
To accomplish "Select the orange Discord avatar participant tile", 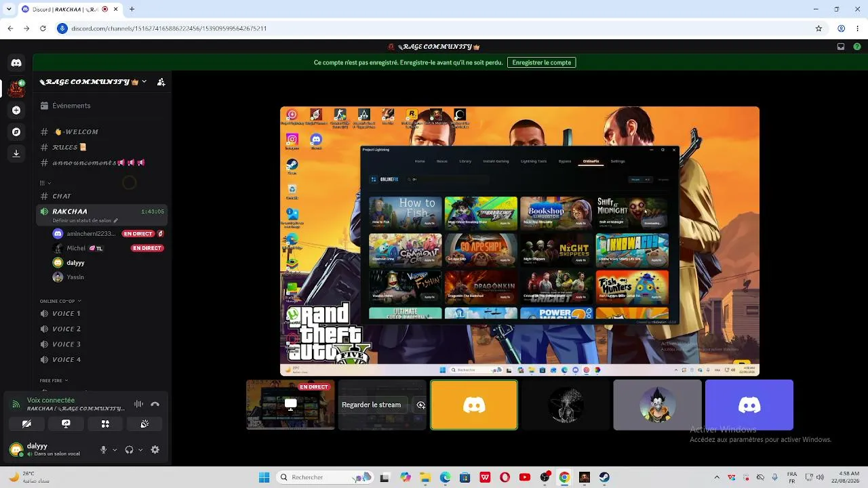I will tap(474, 405).
